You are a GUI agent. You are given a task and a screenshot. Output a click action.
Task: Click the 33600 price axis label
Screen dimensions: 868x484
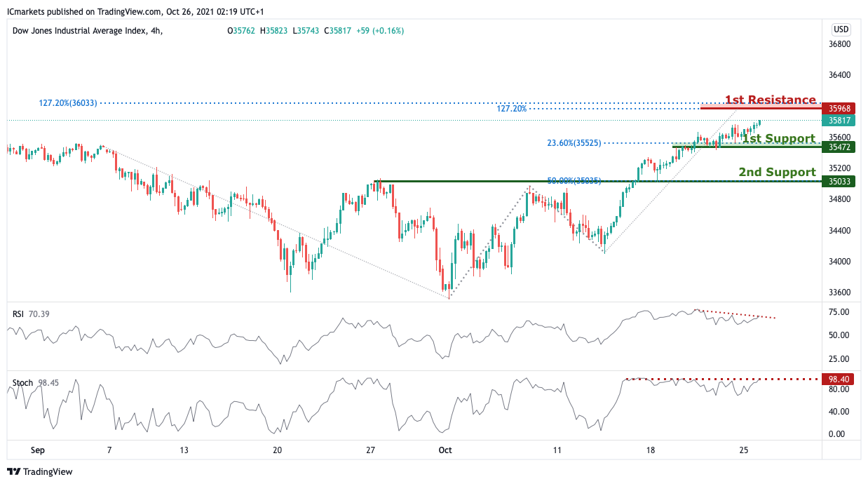[x=840, y=293]
